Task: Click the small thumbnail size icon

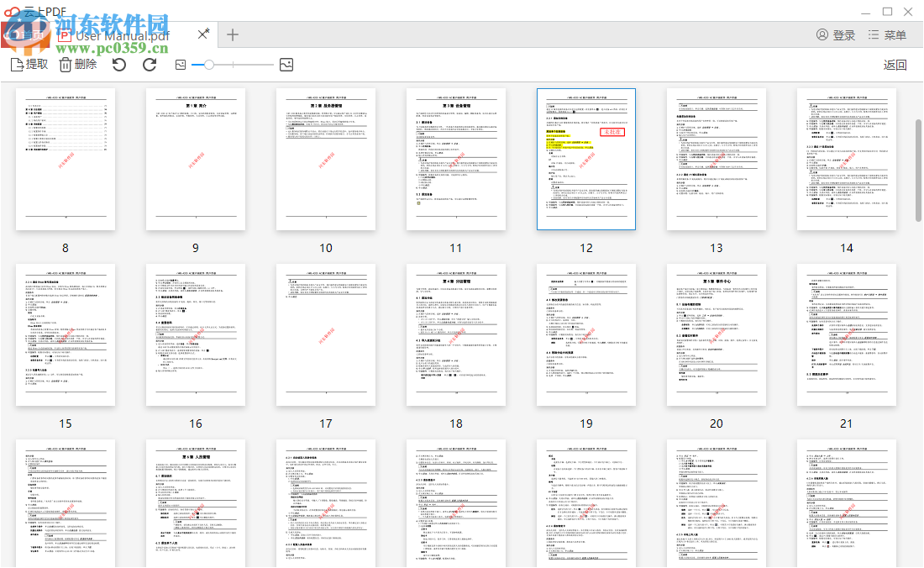Action: tap(181, 65)
